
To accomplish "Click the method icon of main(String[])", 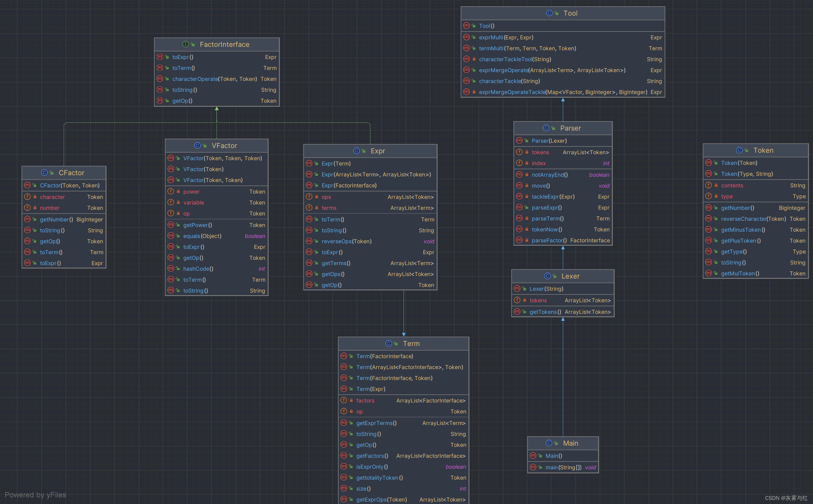I will [533, 467].
